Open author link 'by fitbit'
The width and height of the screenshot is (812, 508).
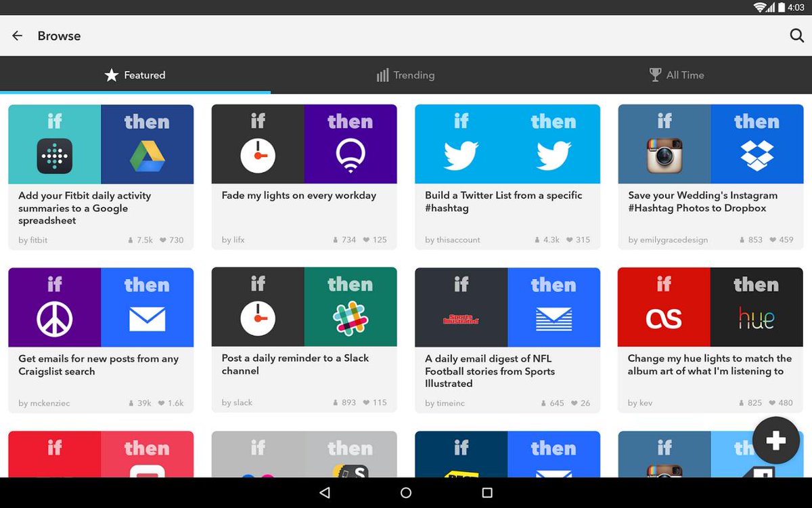(x=33, y=240)
